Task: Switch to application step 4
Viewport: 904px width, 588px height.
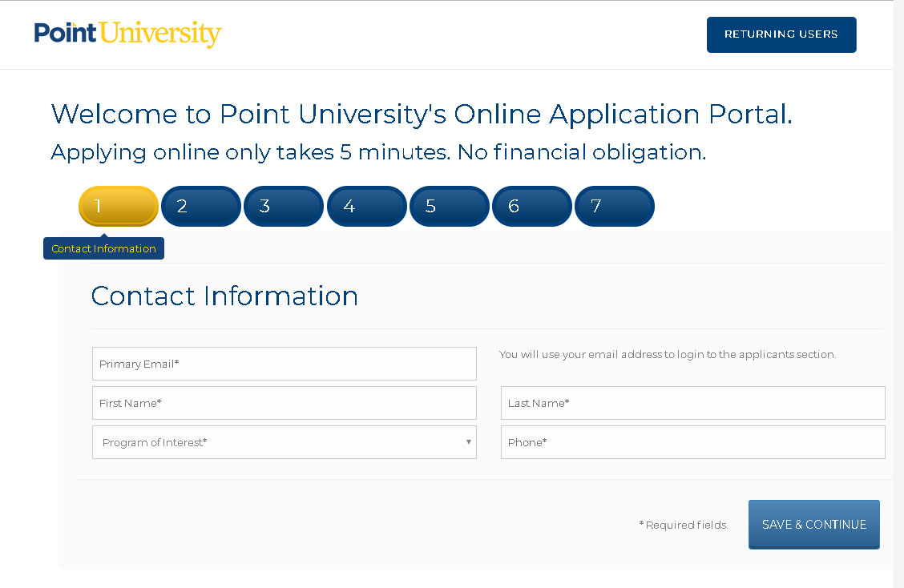Action: pyautogui.click(x=367, y=206)
